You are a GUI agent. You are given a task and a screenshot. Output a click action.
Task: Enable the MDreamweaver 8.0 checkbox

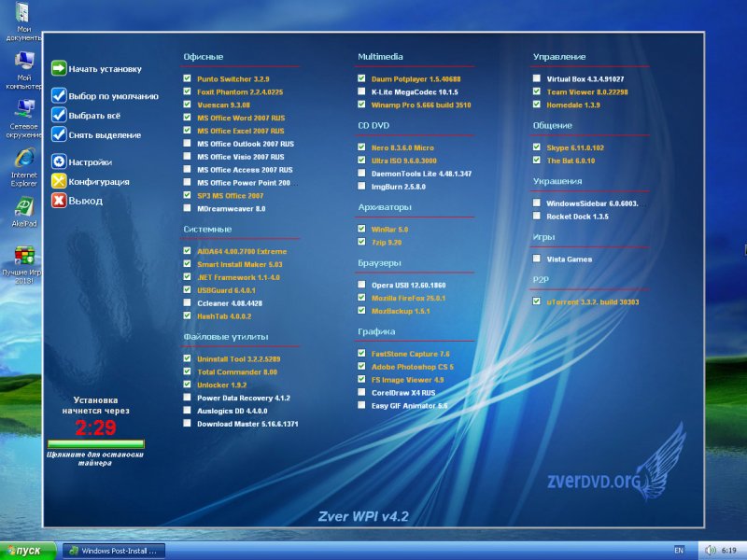pos(188,208)
